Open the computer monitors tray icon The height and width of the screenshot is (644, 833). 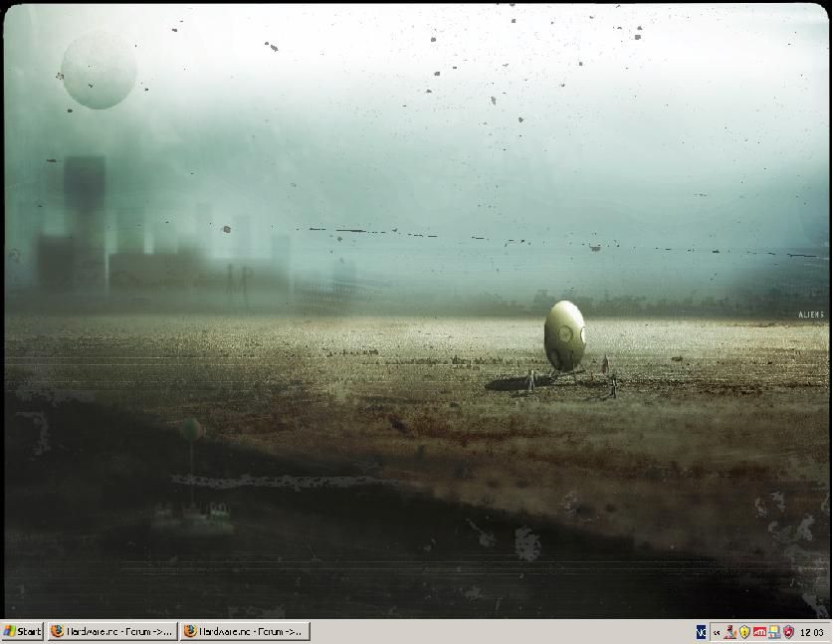774,632
